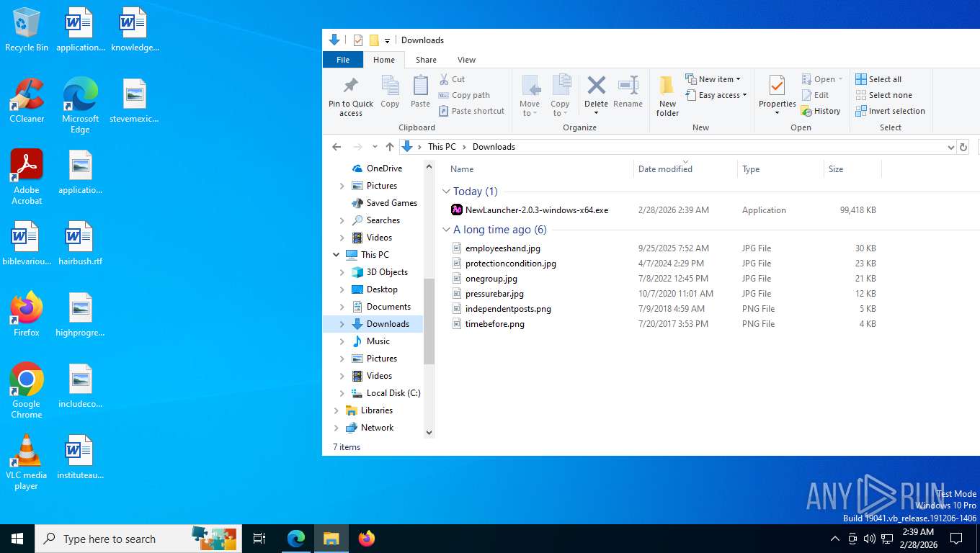The width and height of the screenshot is (980, 553).
Task: Click Edit in the Open group
Action: pyautogui.click(x=815, y=95)
